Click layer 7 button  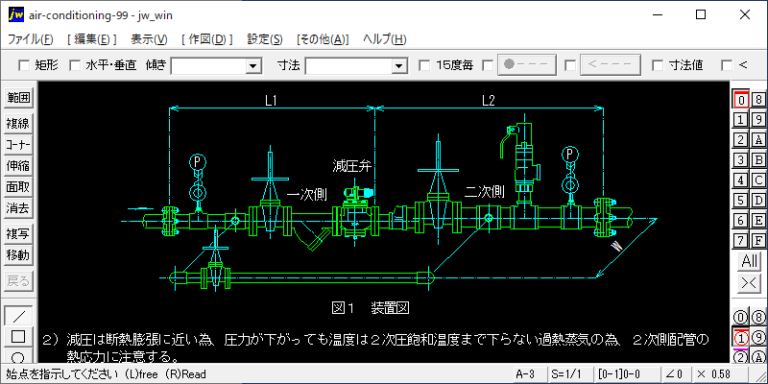(741, 240)
